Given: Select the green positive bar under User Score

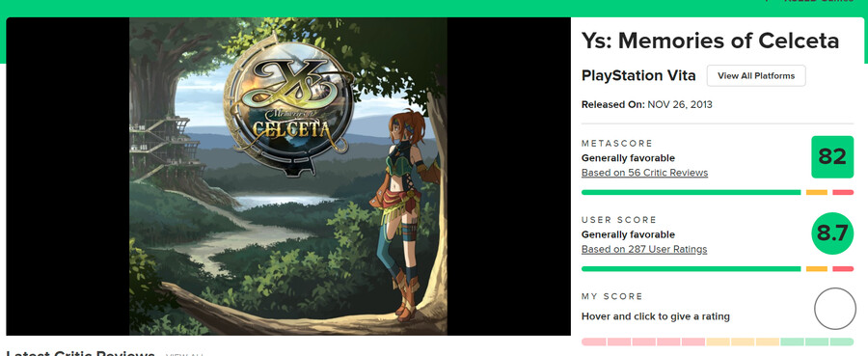Looking at the screenshot, I should click(691, 268).
